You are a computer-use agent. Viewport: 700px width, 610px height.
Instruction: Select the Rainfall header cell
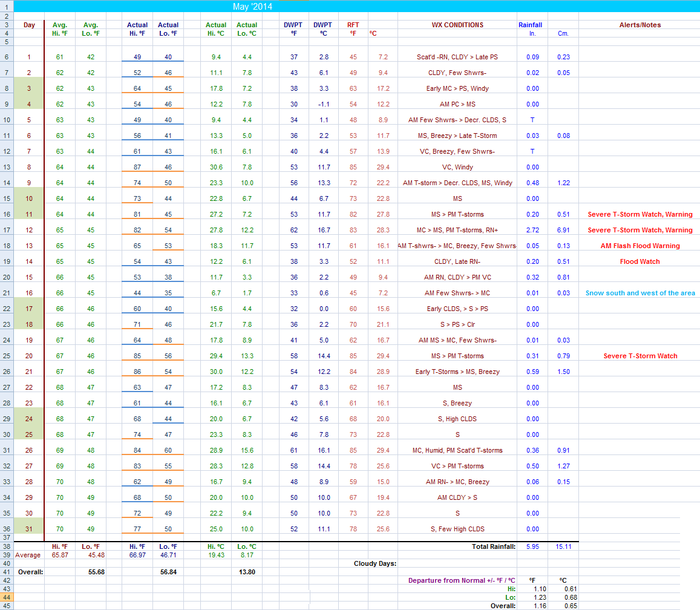point(530,25)
